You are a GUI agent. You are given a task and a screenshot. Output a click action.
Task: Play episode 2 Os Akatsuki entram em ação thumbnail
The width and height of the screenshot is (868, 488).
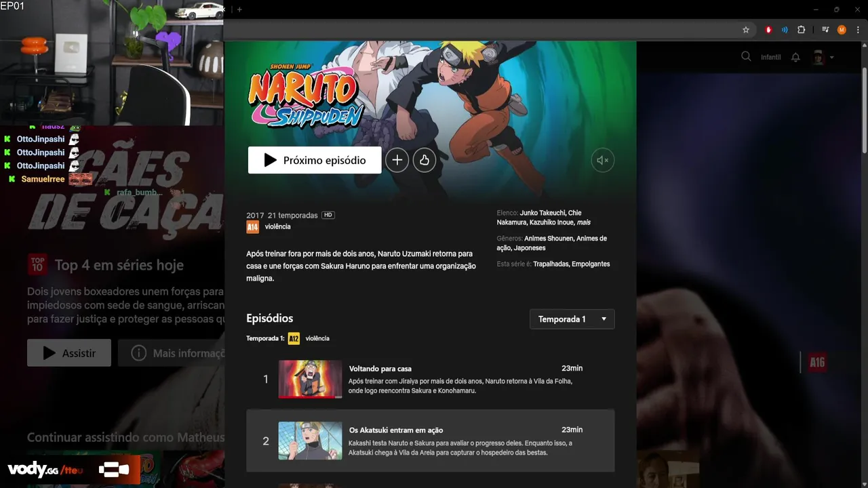coord(311,441)
